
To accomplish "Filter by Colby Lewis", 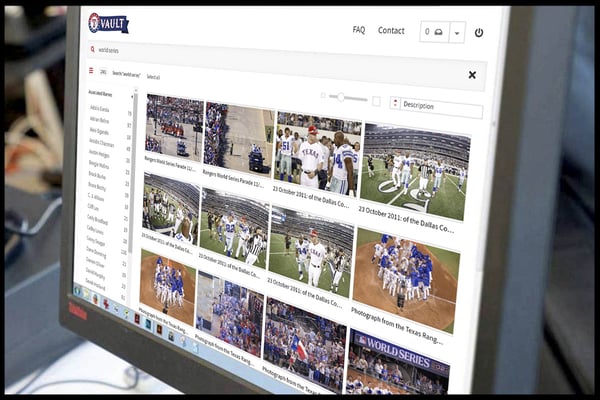I will point(95,230).
